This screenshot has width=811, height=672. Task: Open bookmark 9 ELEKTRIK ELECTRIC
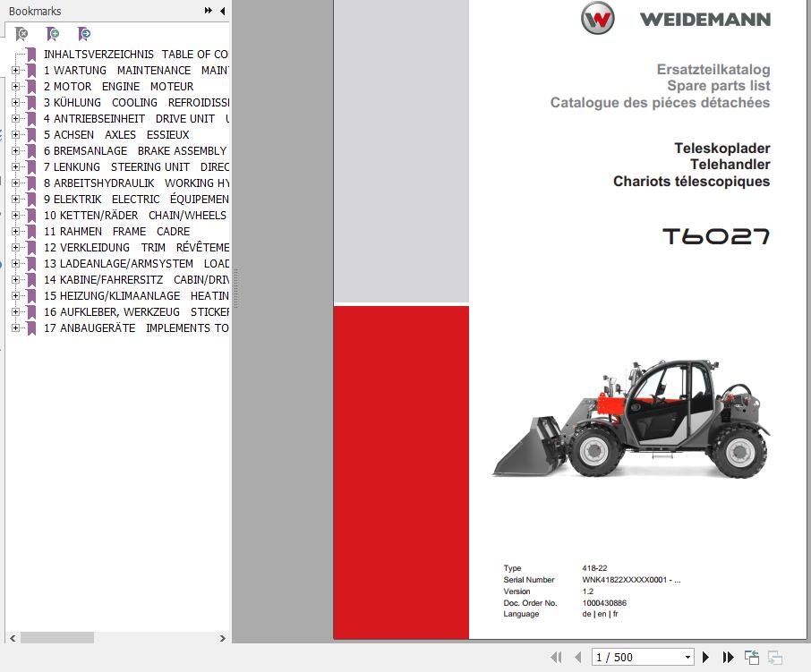137,199
